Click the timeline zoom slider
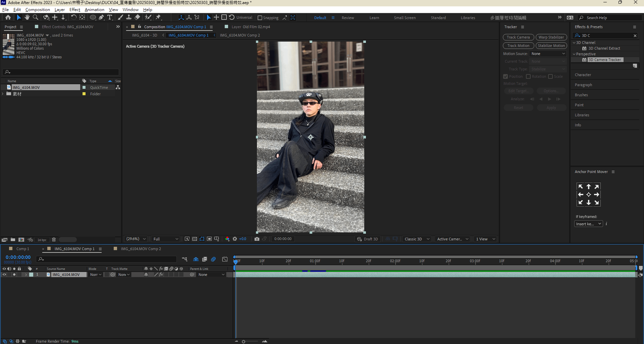The image size is (644, 344). coord(244,341)
